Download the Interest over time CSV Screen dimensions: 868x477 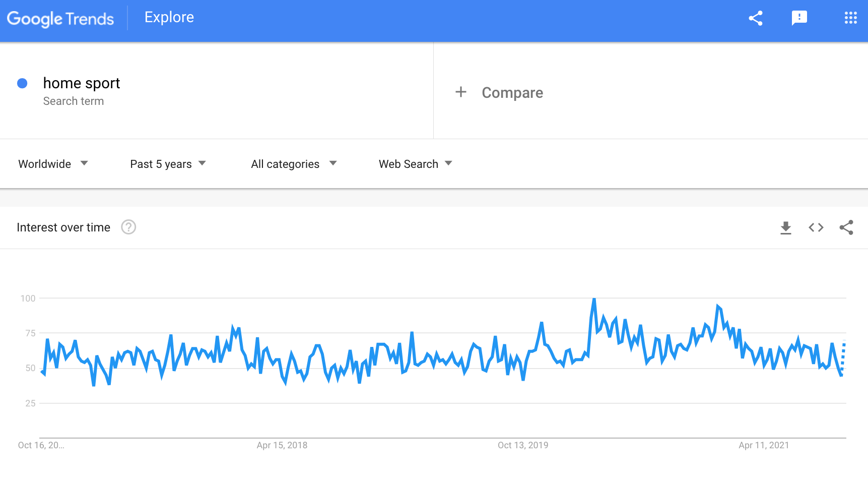click(x=786, y=228)
